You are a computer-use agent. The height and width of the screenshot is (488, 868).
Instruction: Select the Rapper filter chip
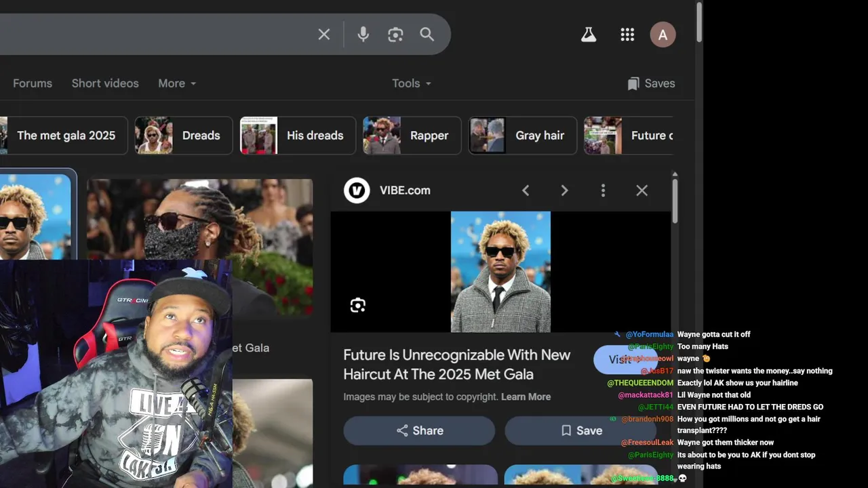click(x=412, y=136)
